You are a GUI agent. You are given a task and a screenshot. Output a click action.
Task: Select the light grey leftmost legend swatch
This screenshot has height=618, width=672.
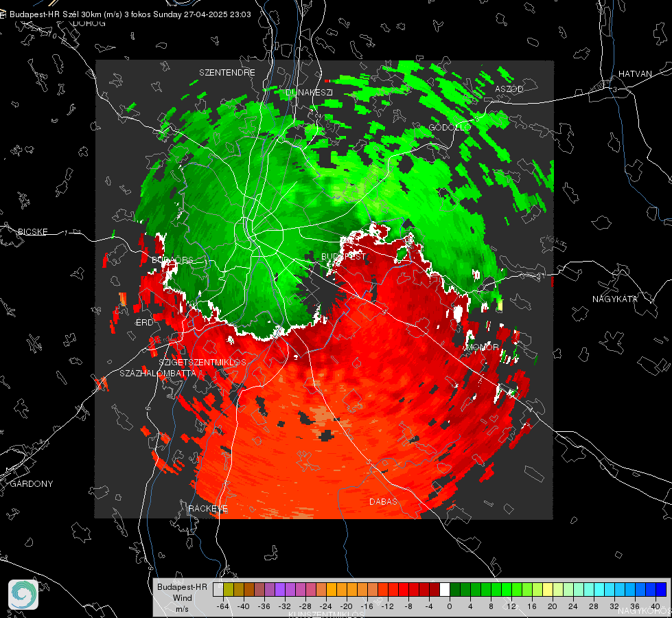coord(218,590)
